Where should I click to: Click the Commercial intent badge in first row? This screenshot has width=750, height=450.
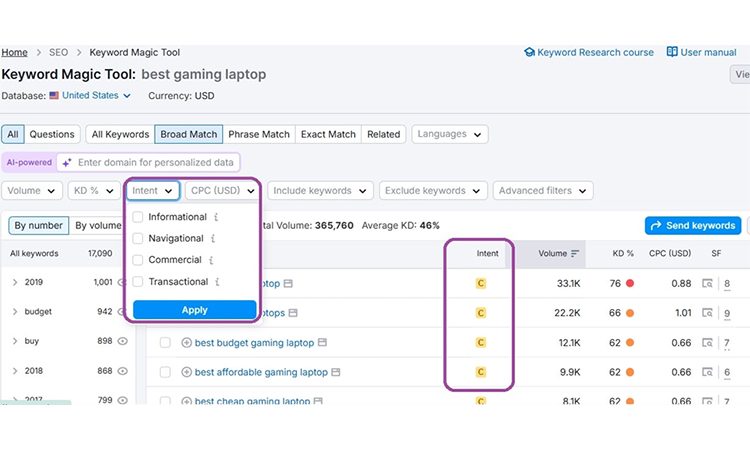[x=480, y=284]
